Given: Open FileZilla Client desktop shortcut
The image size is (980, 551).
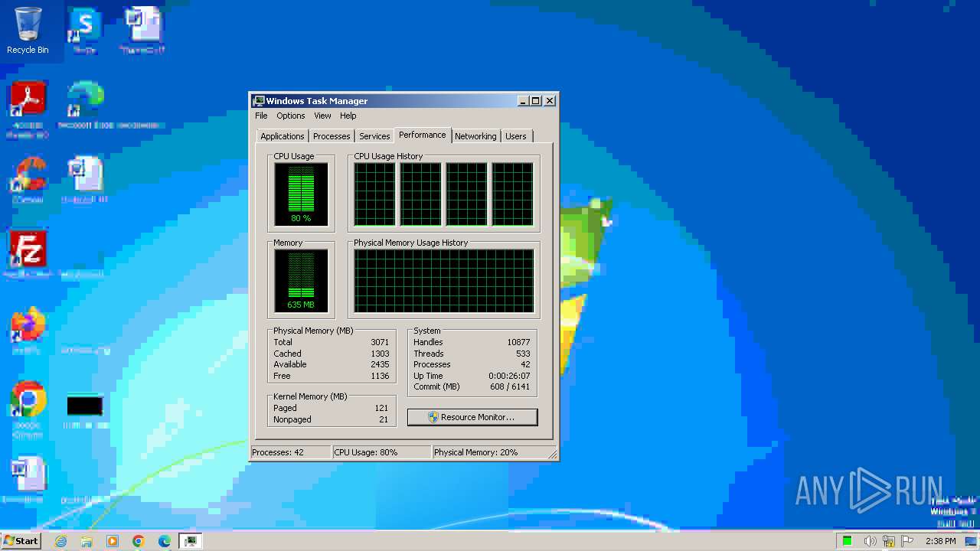Looking at the screenshot, I should click(28, 254).
